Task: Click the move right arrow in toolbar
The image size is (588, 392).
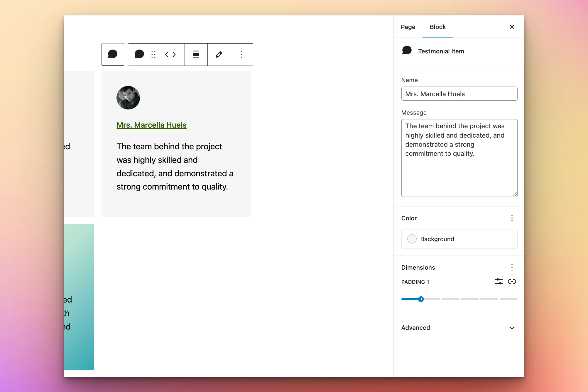Action: pyautogui.click(x=174, y=54)
